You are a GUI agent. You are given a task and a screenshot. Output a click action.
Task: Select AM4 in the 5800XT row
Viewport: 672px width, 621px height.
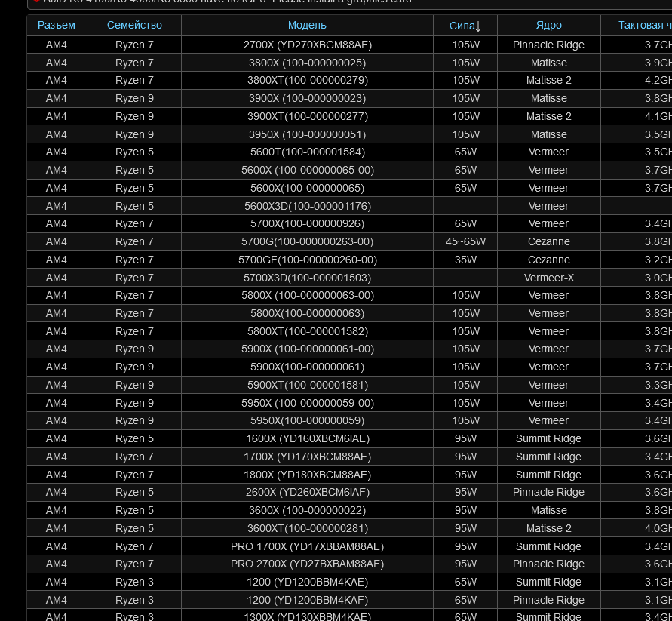pos(56,331)
